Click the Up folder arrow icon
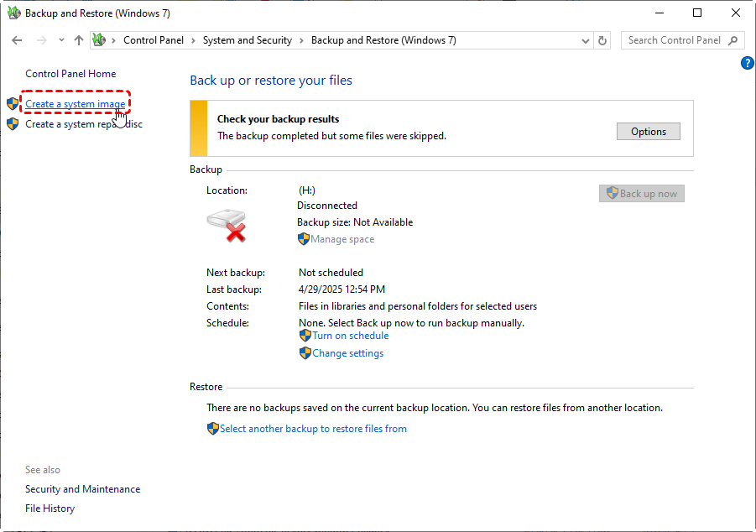 [x=79, y=40]
